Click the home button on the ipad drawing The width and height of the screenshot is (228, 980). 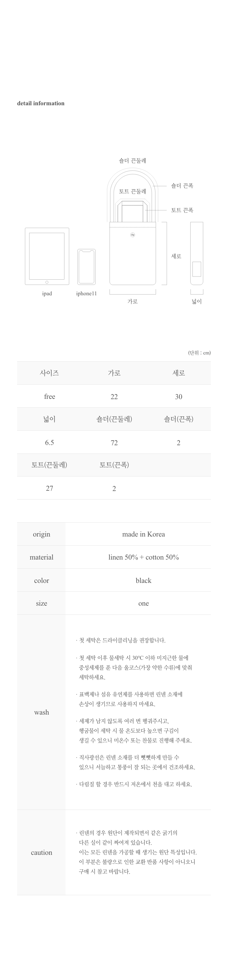point(47,282)
